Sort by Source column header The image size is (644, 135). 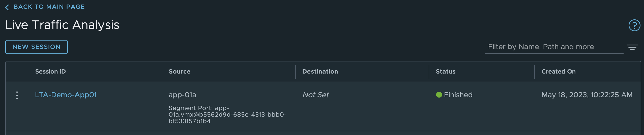[179, 72]
